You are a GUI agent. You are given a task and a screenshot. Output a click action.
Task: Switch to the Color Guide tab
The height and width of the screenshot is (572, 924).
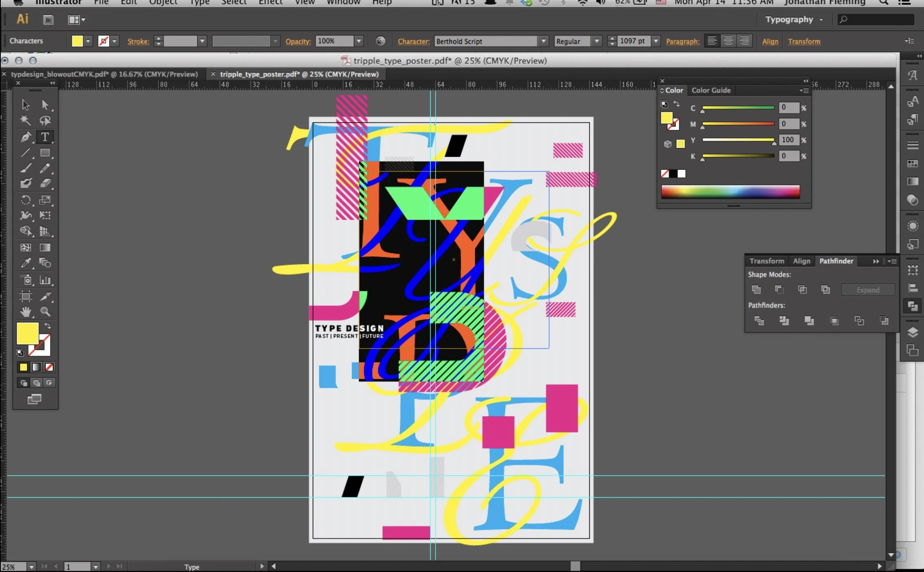[x=711, y=90]
